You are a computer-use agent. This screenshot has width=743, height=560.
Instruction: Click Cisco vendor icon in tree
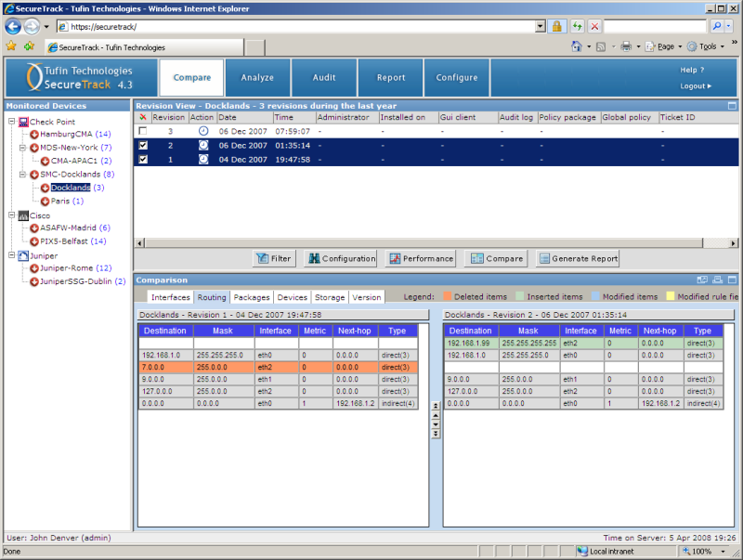click(x=23, y=215)
